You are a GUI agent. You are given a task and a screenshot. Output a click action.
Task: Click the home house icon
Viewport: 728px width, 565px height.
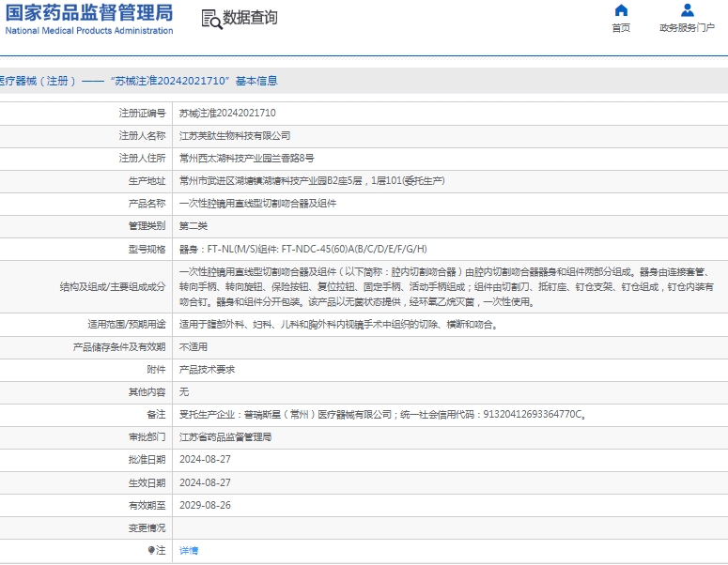point(621,10)
